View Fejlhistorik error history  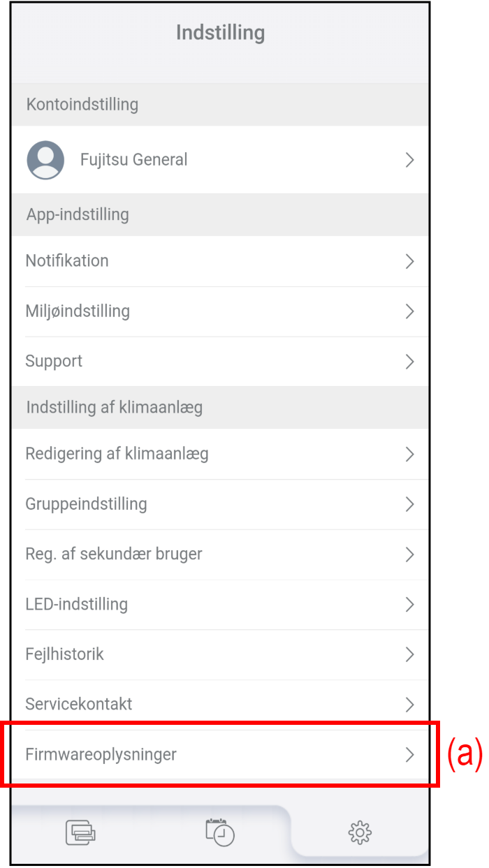[220, 655]
